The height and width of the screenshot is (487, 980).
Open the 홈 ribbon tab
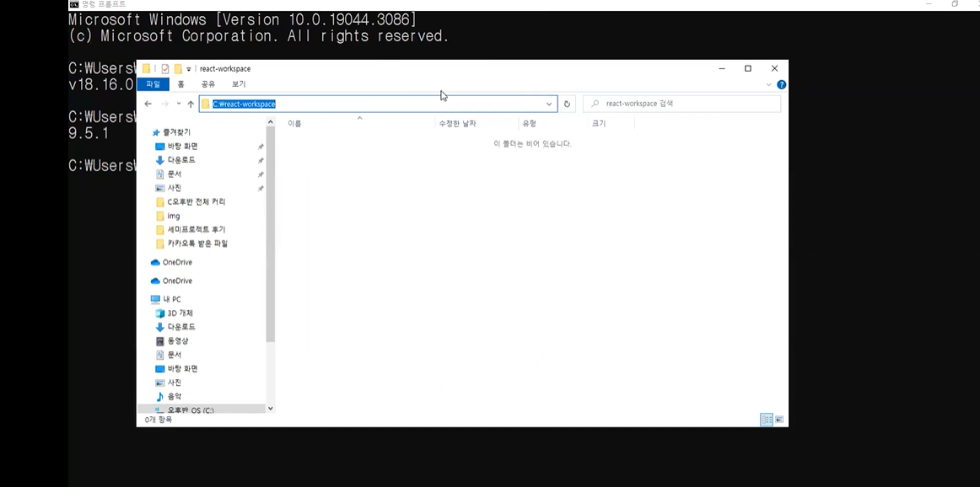180,84
